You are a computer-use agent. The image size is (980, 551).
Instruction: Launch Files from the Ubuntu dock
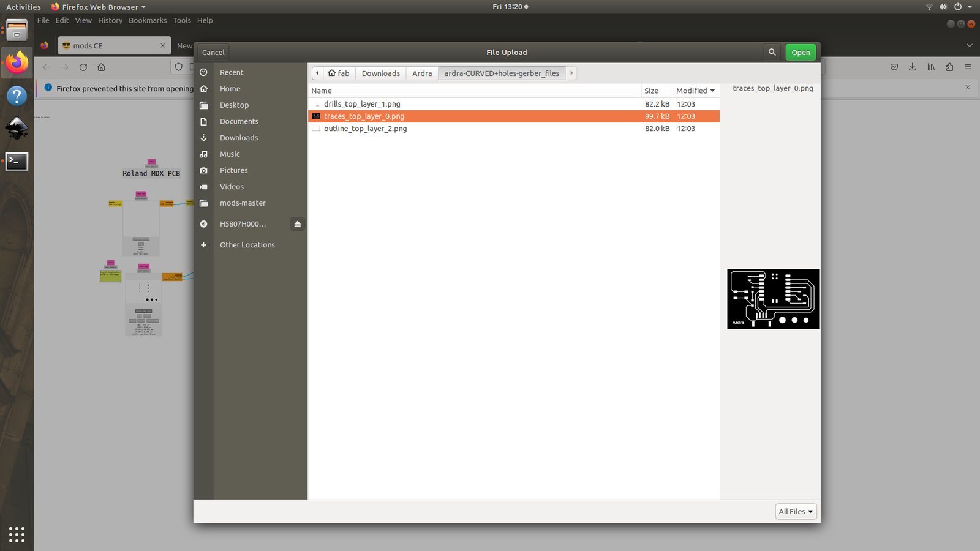click(17, 30)
